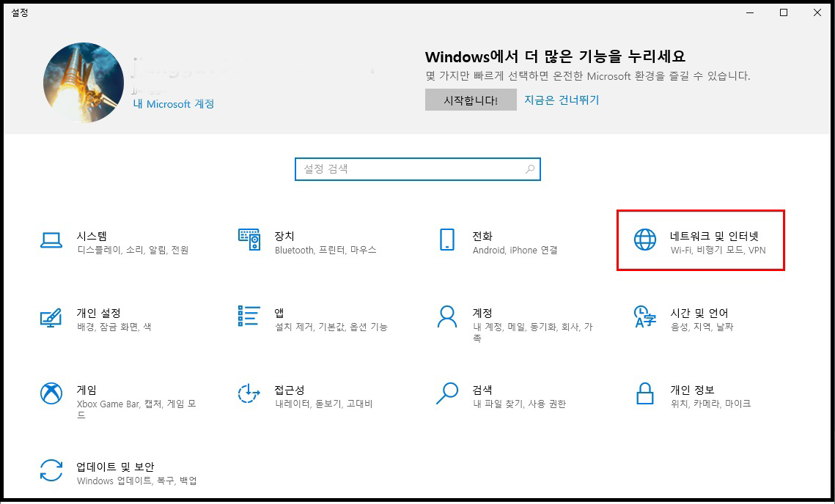Image resolution: width=835 pixels, height=504 pixels.
Task: Open the 네트워크 및 인터넷 globe icon
Action: click(645, 240)
